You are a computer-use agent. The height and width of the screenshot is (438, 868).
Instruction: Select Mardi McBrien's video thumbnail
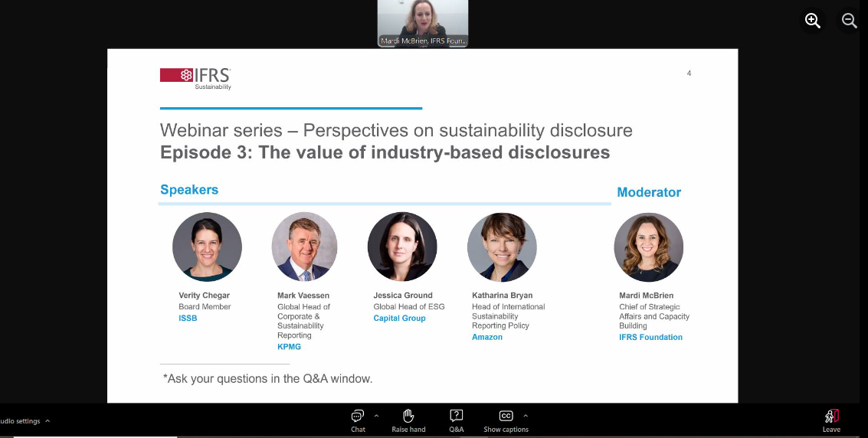click(423, 23)
